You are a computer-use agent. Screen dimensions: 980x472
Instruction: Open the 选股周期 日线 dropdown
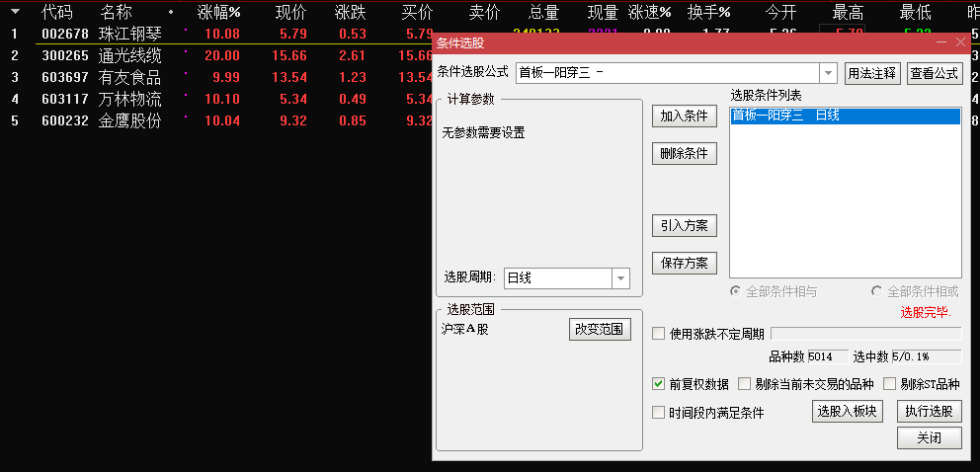click(620, 278)
